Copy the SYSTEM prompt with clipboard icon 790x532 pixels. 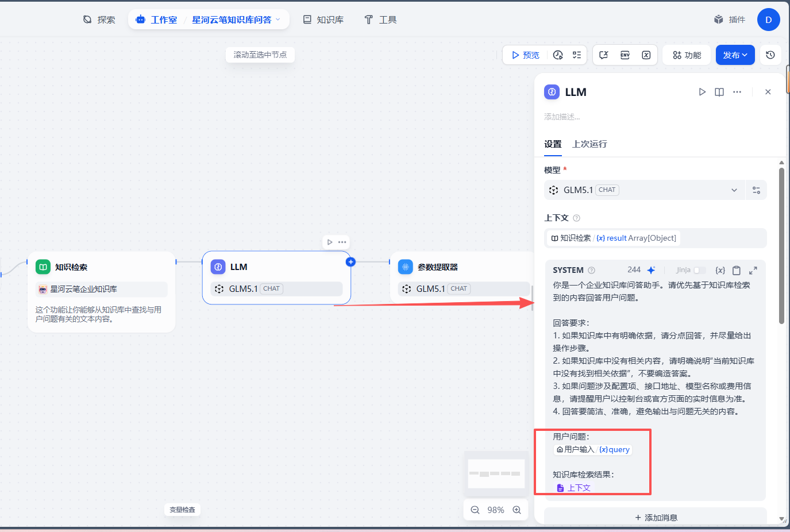point(737,270)
